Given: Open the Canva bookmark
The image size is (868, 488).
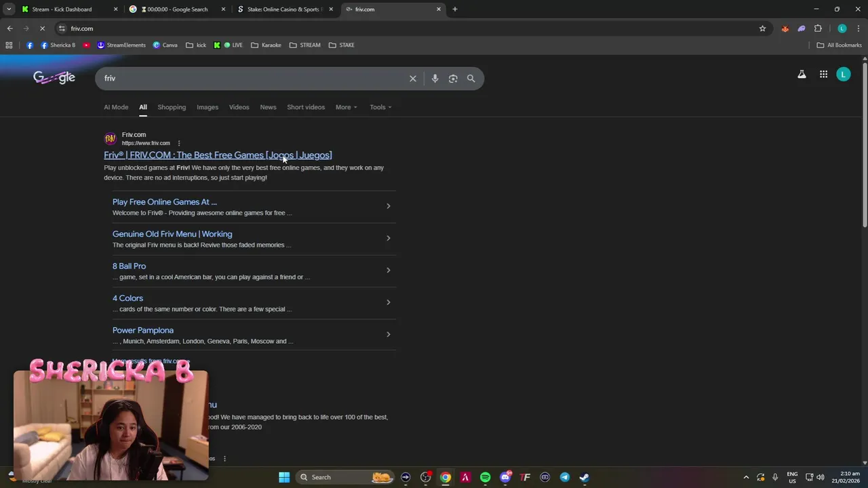Looking at the screenshot, I should (x=165, y=45).
